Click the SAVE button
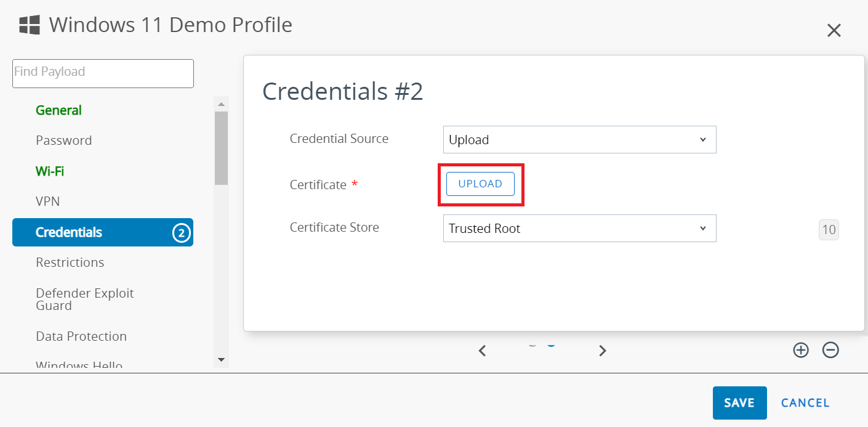The width and height of the screenshot is (868, 427). (739, 403)
